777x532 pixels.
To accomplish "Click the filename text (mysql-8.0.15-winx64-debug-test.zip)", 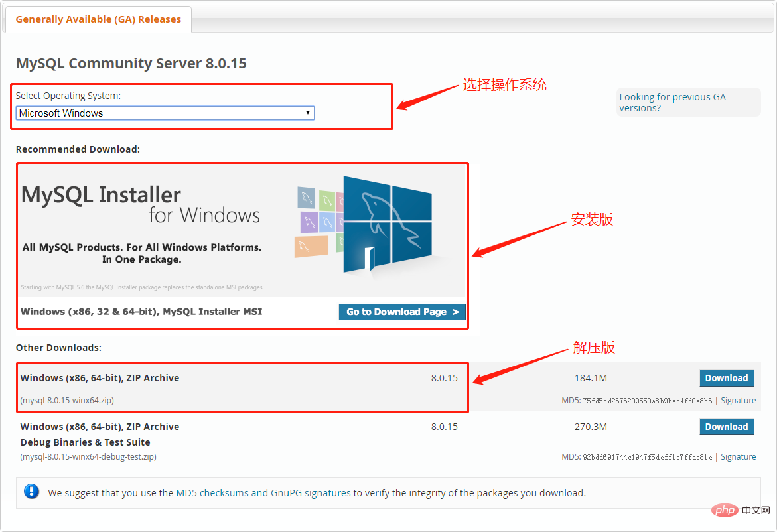I will [x=88, y=456].
